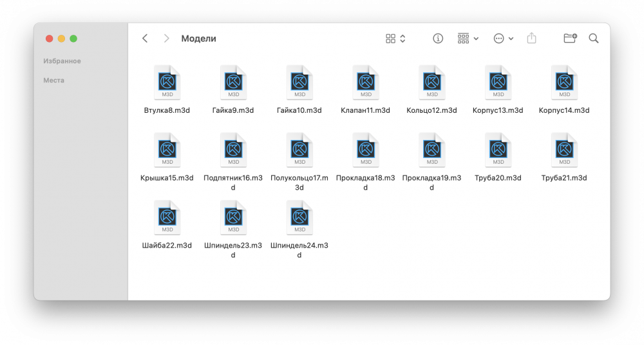Click the New Folder toolbar icon

click(x=570, y=39)
